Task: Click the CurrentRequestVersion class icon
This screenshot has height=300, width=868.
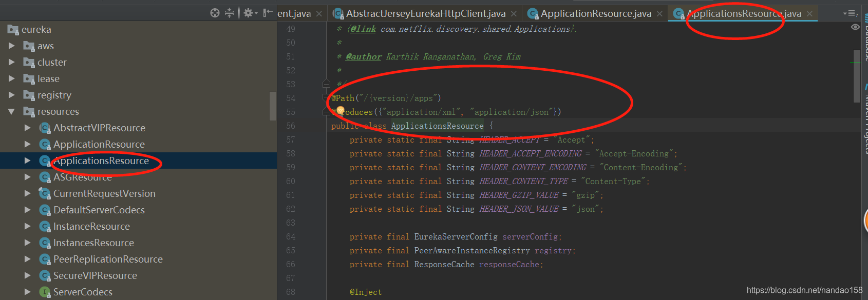Action: 45,194
